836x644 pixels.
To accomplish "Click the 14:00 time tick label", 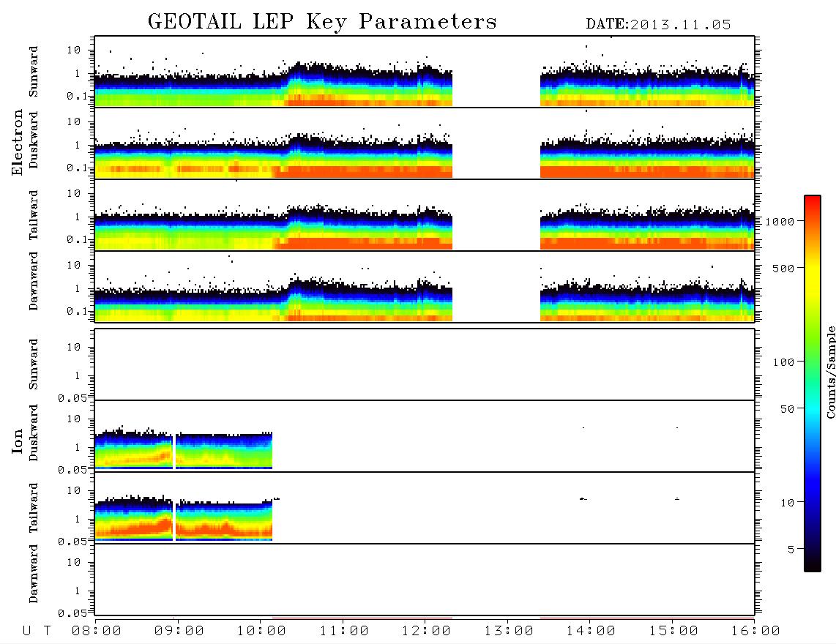I will (591, 631).
